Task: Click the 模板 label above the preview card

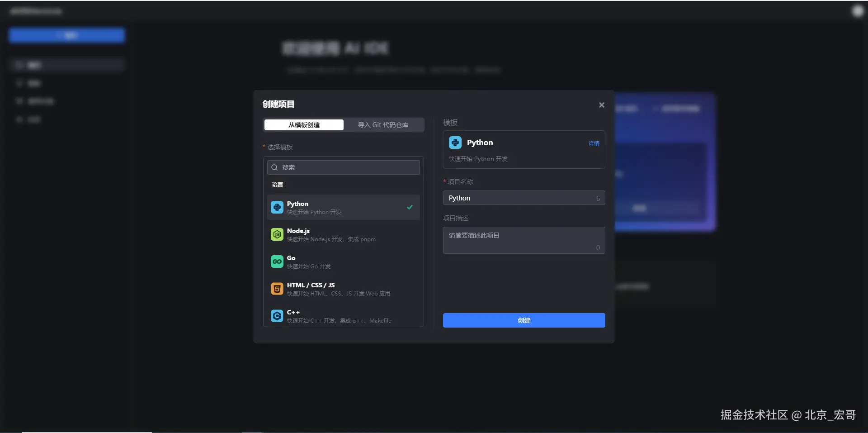Action: 450,123
